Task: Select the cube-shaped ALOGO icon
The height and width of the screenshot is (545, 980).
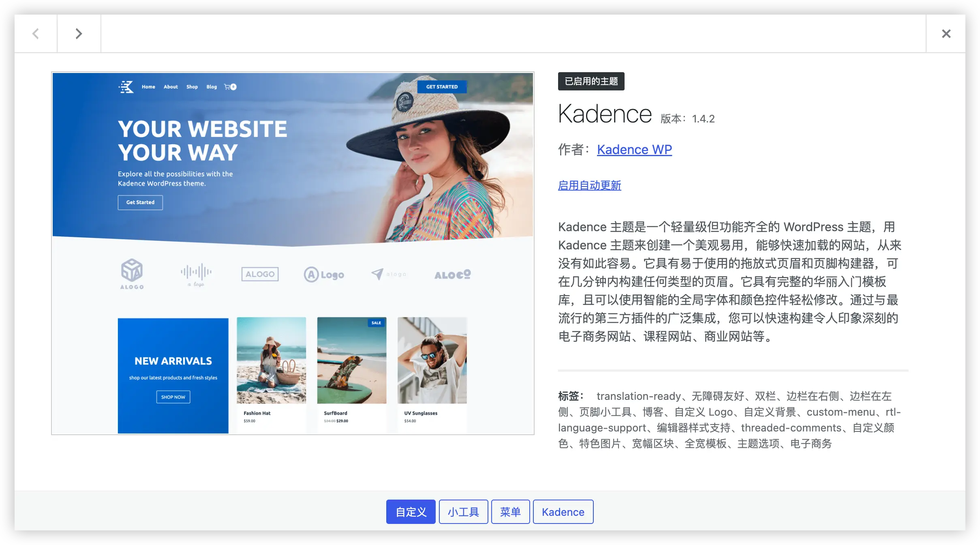Action: click(x=132, y=274)
